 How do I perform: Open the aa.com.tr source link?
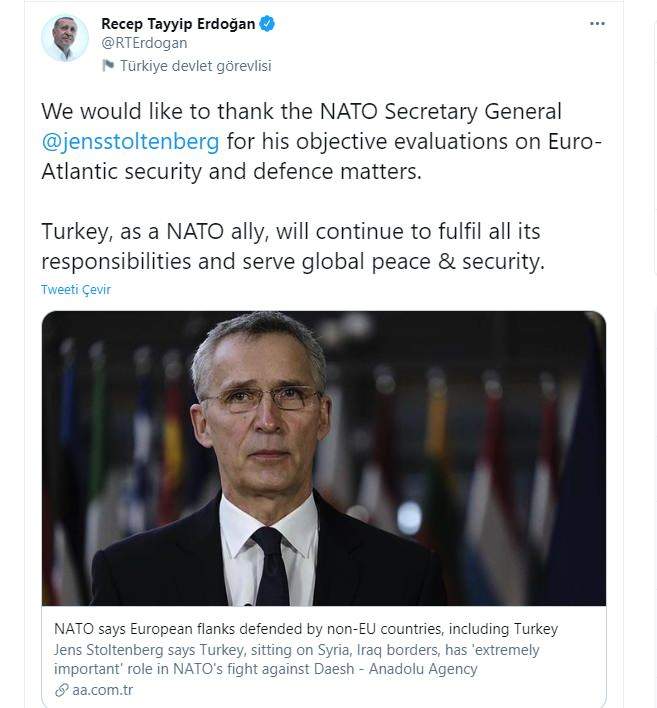click(x=103, y=690)
